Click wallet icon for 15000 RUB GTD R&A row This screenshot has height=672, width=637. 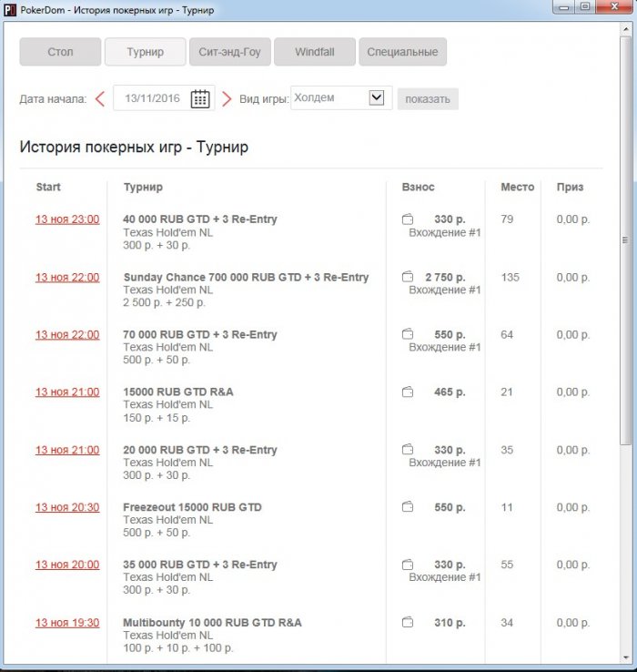pyautogui.click(x=408, y=392)
